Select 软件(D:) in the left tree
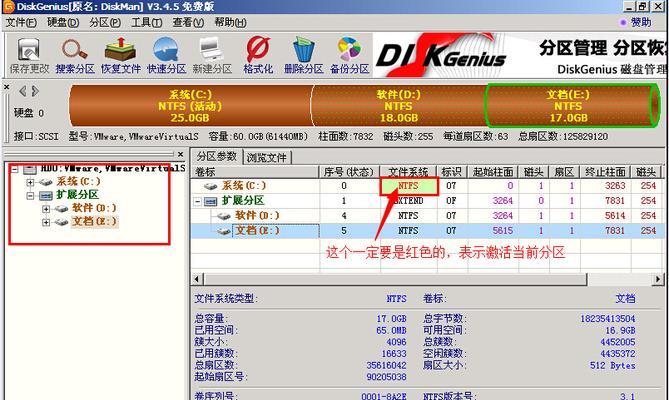 coord(94,208)
